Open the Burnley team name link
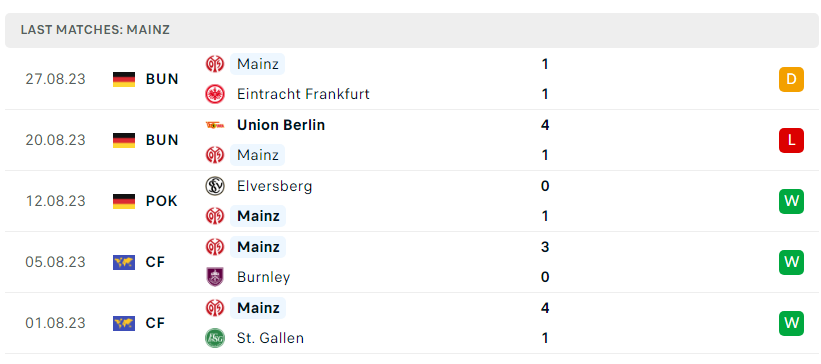The width and height of the screenshot is (821, 364). point(263,277)
